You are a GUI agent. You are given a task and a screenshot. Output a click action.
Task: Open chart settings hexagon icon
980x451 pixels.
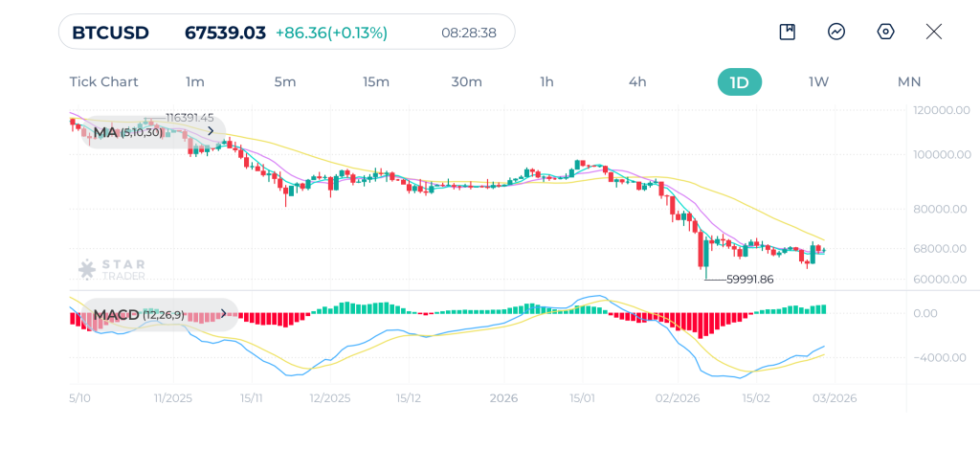(x=885, y=32)
